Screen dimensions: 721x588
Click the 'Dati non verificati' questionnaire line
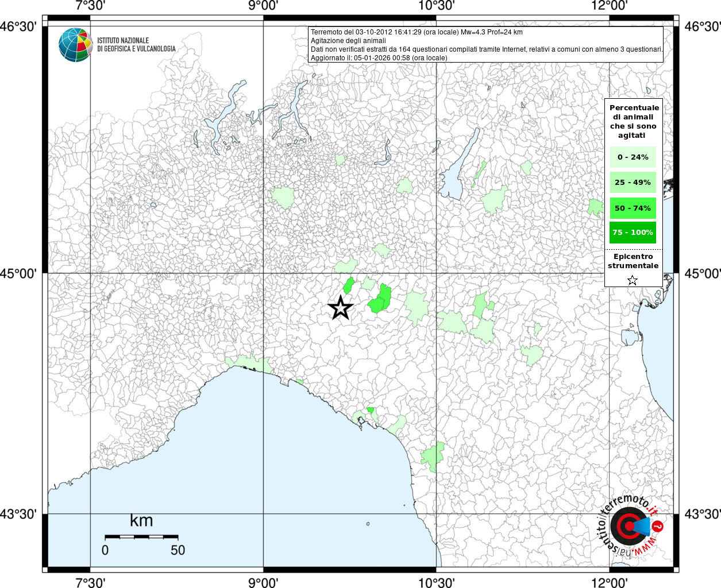487,49
